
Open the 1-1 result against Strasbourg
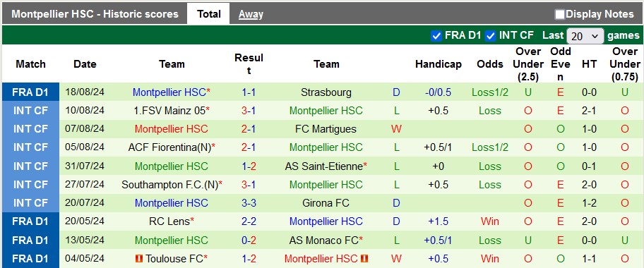249,92
